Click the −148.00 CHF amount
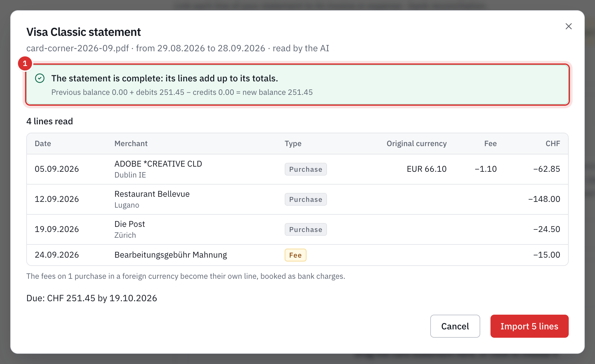Image resolution: width=595 pixels, height=364 pixels. tap(544, 199)
